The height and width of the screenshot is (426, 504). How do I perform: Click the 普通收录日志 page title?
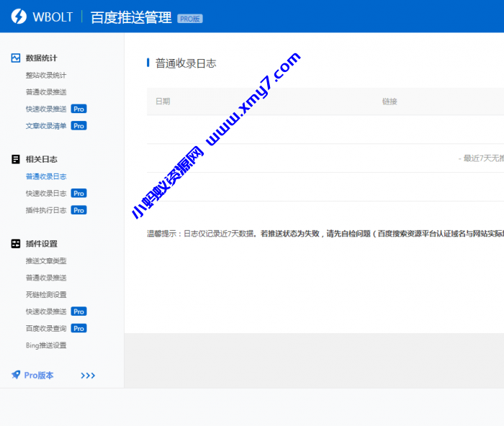tap(186, 63)
